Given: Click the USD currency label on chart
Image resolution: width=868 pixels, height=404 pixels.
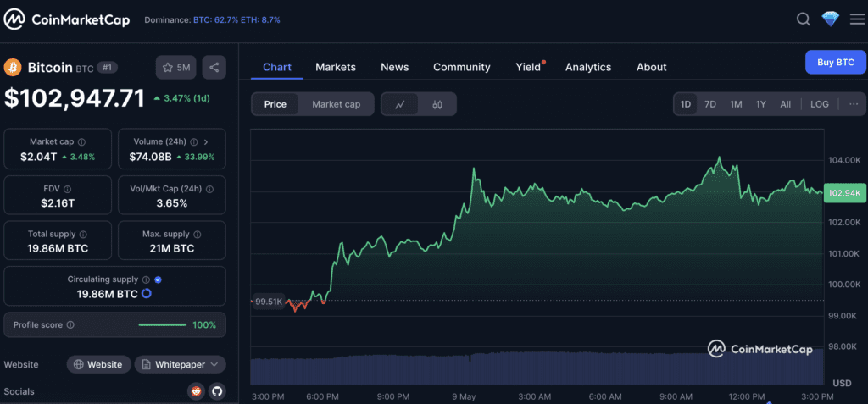Looking at the screenshot, I should [x=842, y=383].
